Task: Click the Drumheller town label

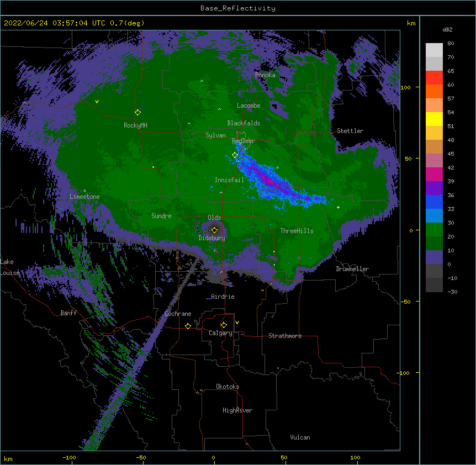Action: pos(352,269)
